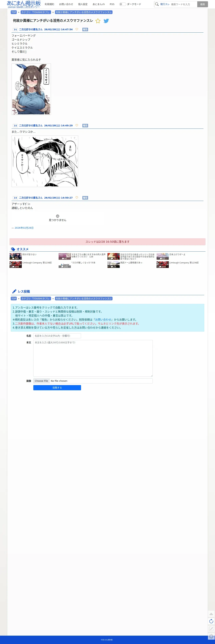Image resolution: width=215 pixels, height=644 pixels.
Task: Submit reply with 投稿する button
Action: pos(57,387)
